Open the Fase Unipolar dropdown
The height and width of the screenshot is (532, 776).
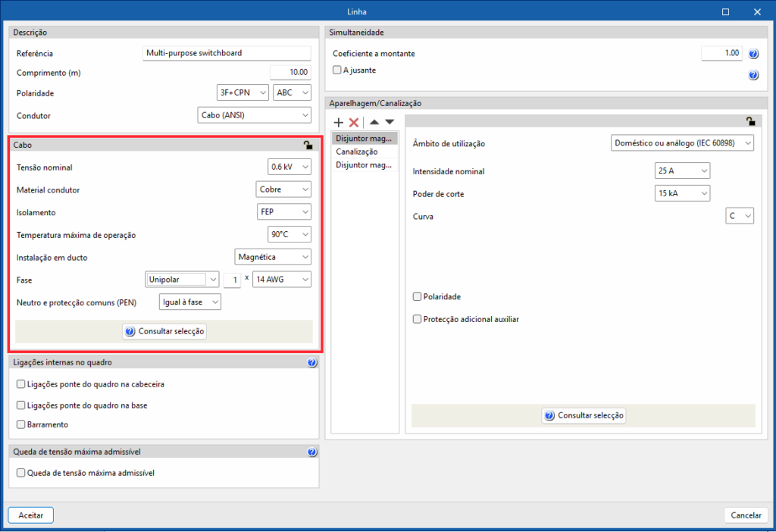point(182,280)
